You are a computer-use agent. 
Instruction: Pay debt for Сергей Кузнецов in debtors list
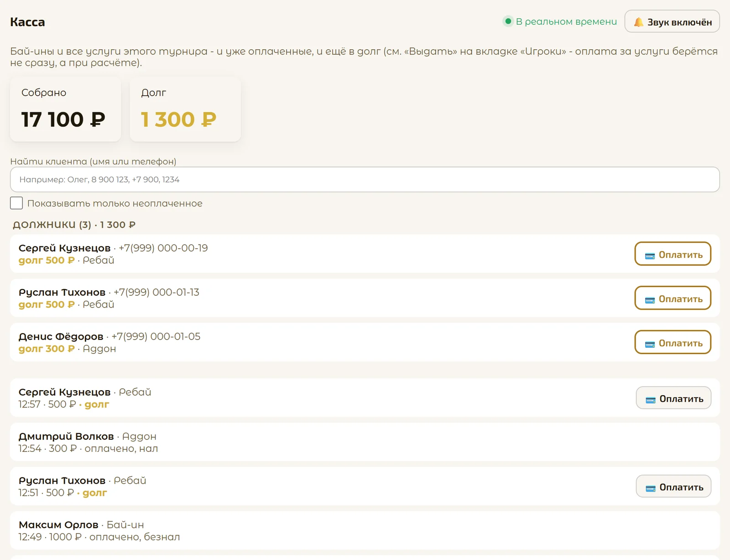click(673, 254)
